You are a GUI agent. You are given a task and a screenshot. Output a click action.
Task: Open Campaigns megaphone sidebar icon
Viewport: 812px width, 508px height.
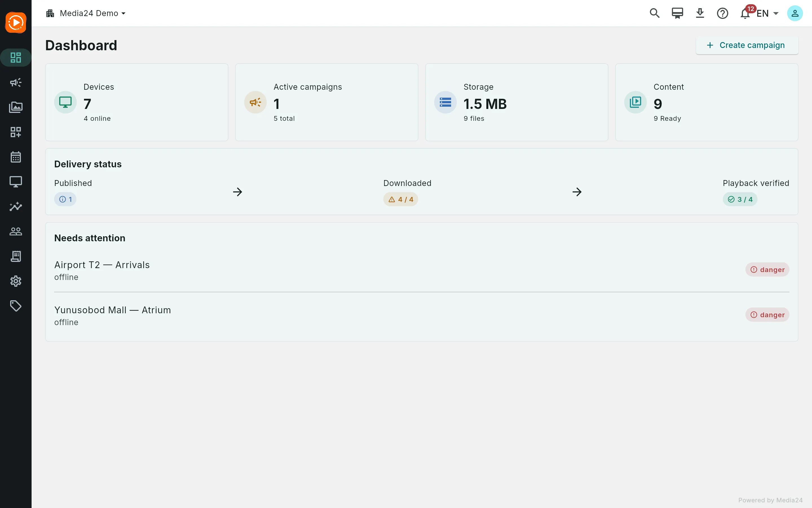[16, 82]
